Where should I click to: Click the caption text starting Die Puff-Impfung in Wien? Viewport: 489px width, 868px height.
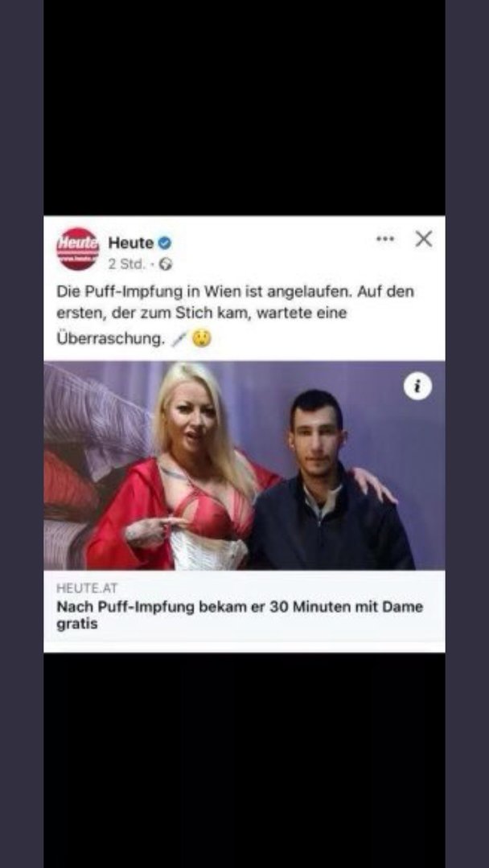(236, 315)
